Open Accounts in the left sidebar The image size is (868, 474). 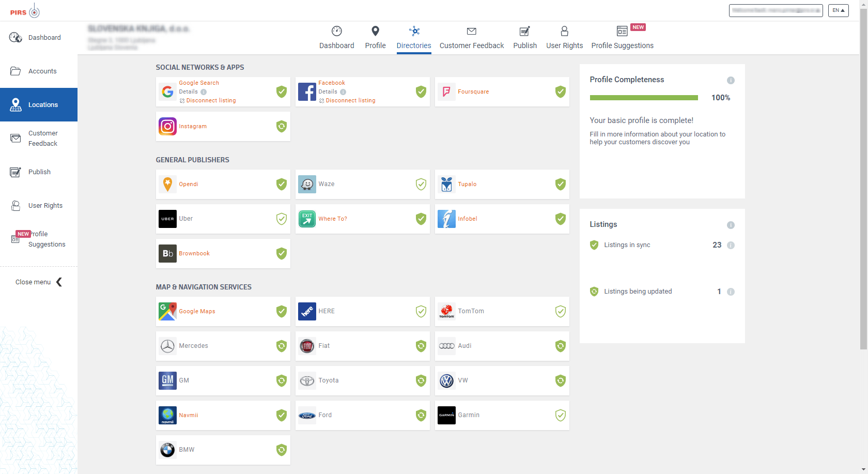click(42, 71)
